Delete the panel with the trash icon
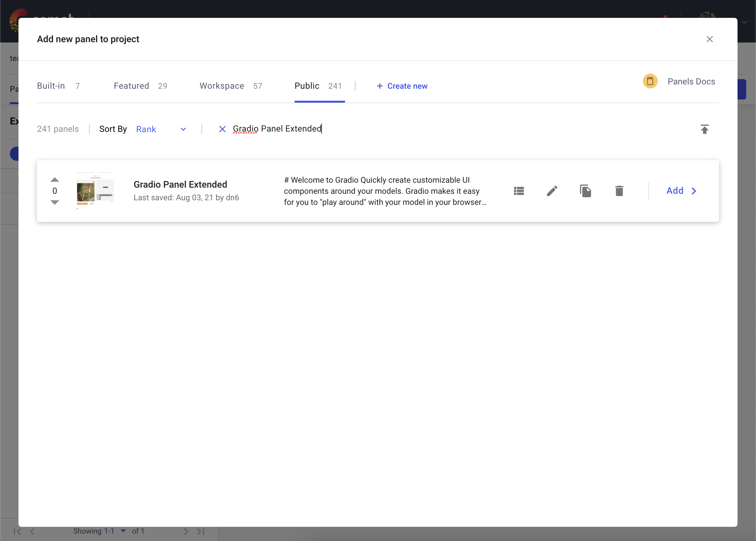 [x=619, y=191]
